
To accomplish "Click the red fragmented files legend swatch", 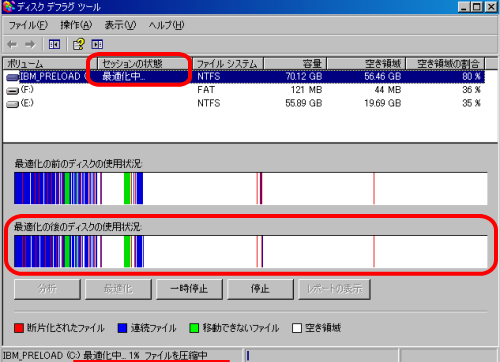I will pyautogui.click(x=19, y=328).
